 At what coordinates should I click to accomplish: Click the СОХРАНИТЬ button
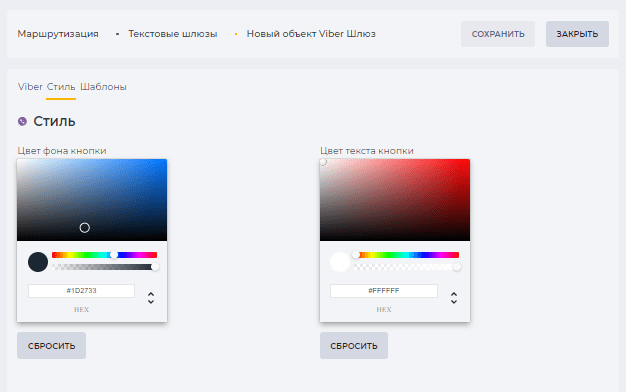[x=498, y=34]
